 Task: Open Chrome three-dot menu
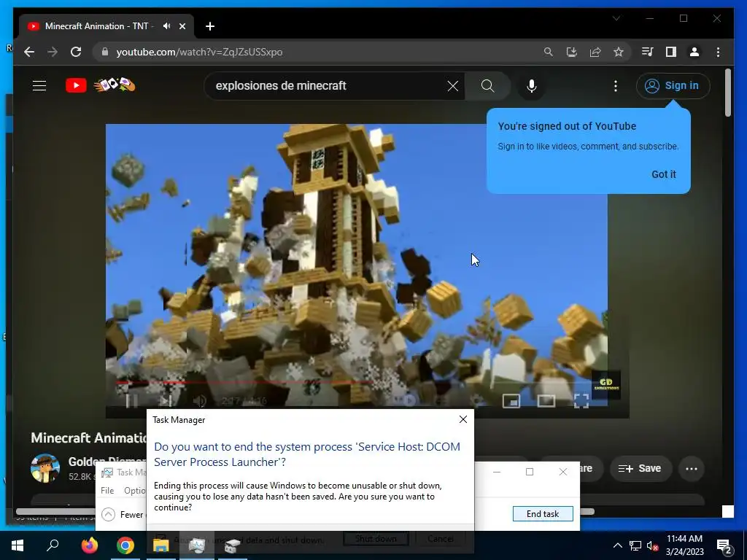pos(718,52)
